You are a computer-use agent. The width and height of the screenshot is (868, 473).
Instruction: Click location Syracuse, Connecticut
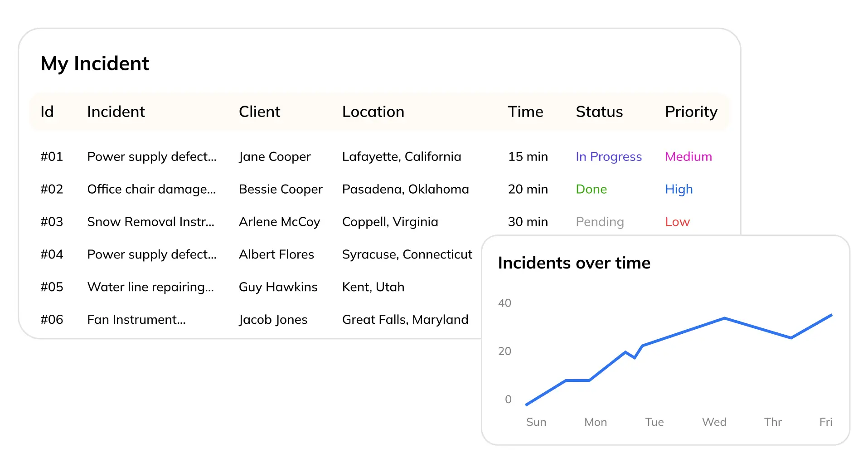pos(407,255)
